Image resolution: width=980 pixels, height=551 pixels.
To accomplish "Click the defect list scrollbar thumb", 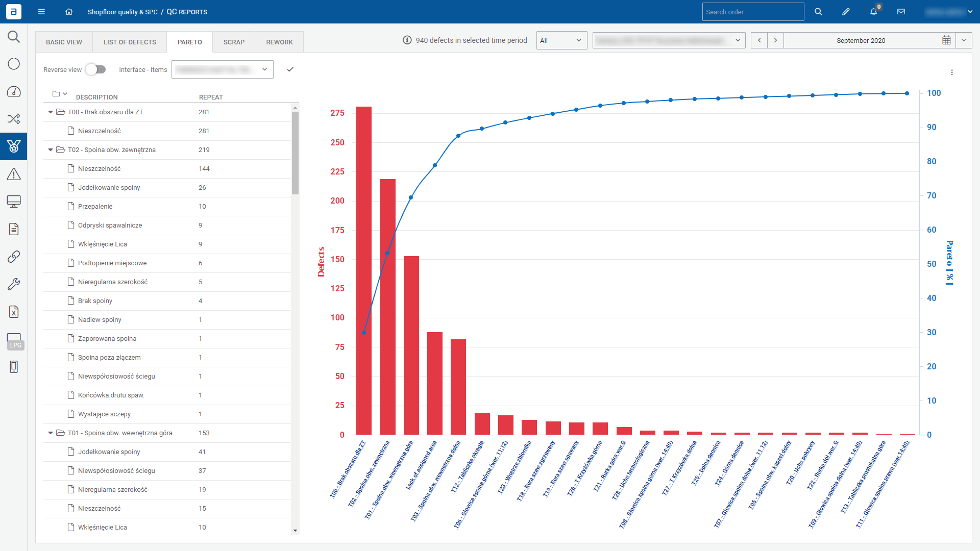I will click(295, 153).
